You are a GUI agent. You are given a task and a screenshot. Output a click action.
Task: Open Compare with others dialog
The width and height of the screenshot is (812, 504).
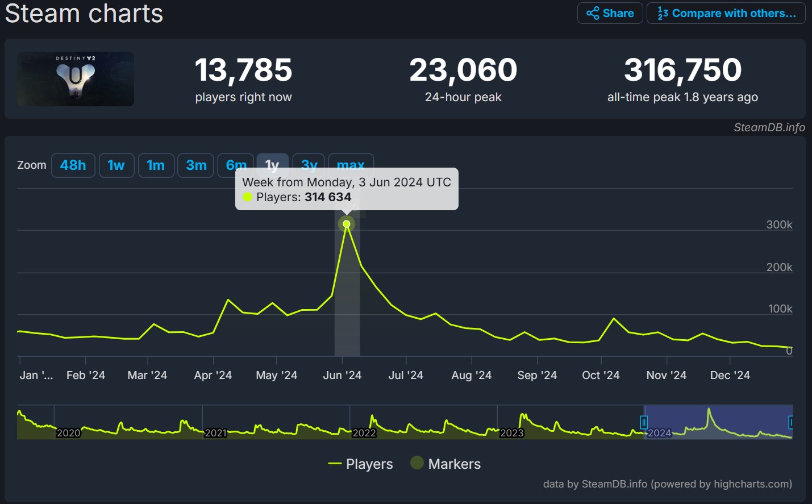(x=726, y=13)
